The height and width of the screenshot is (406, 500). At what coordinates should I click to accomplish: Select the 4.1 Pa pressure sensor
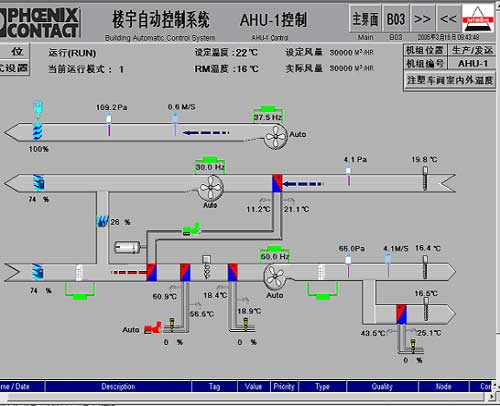[348, 176]
